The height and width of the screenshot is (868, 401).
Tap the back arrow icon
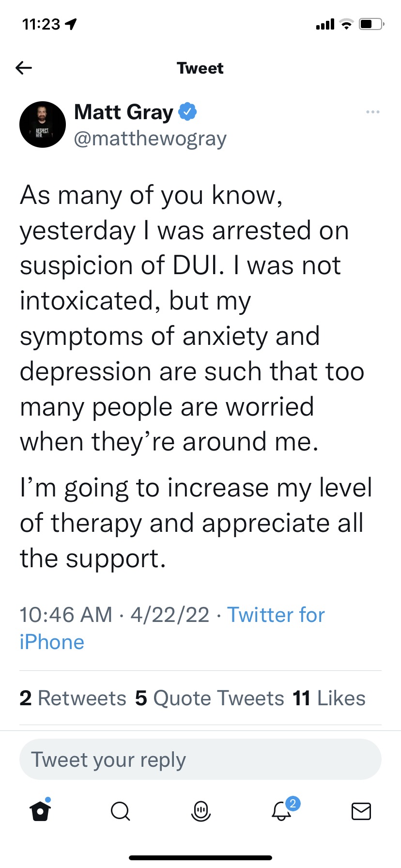click(x=24, y=68)
